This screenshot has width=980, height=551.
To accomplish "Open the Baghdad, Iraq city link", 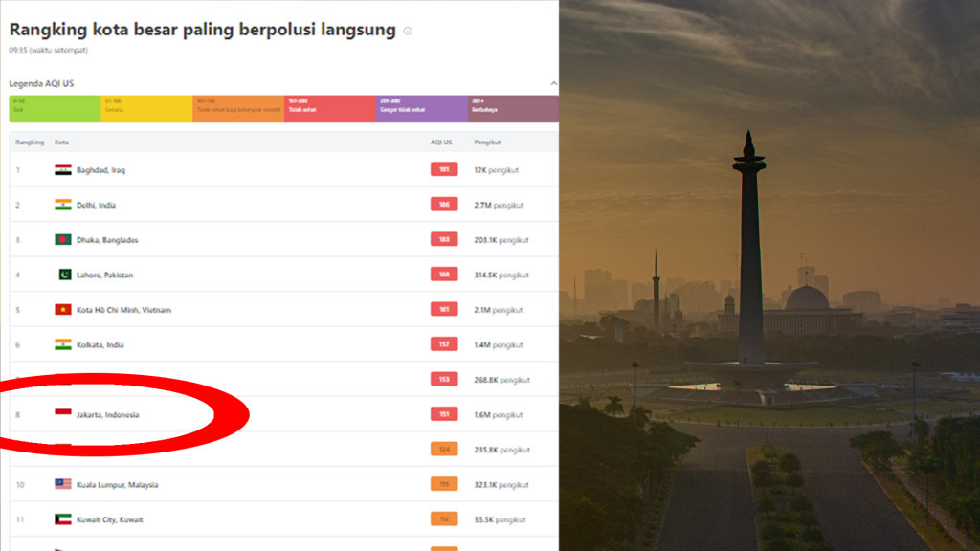I will 100,170.
